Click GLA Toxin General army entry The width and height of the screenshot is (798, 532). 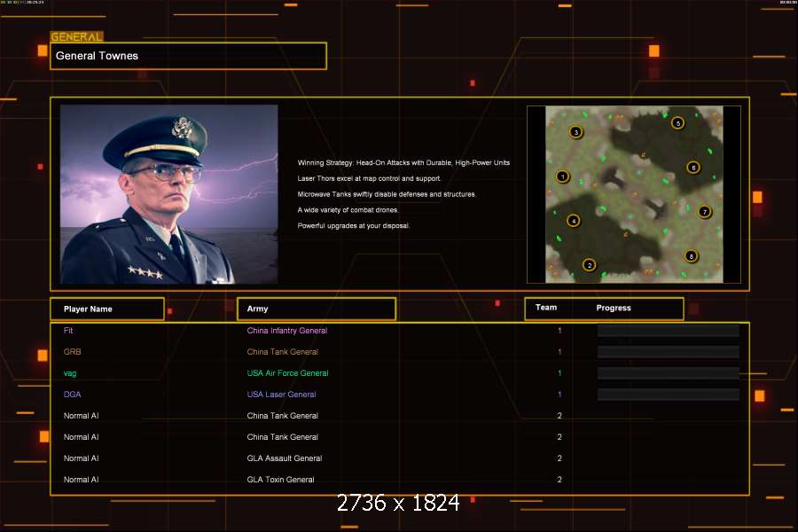[x=280, y=480]
